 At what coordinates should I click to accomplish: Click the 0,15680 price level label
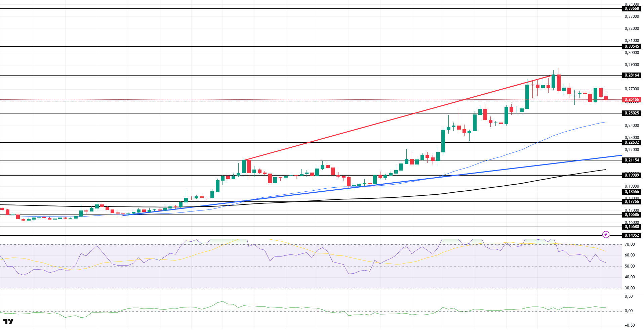(x=632, y=227)
